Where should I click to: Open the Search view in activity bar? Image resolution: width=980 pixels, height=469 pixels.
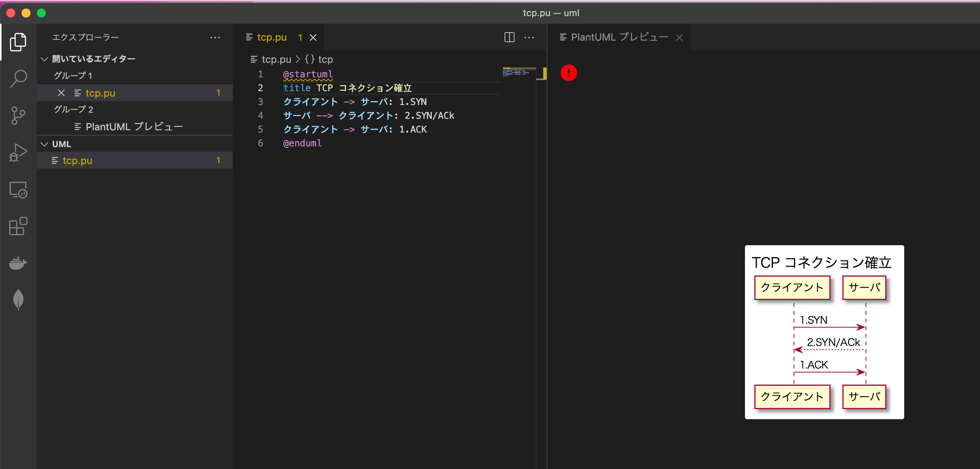pyautogui.click(x=18, y=79)
